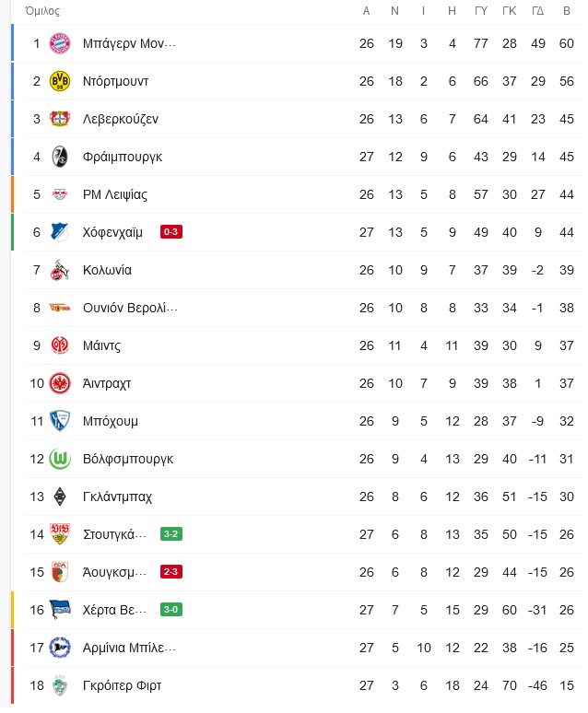The width and height of the screenshot is (588, 713).
Task: Click the Bayer Leverkusen crest icon
Action: (60, 119)
